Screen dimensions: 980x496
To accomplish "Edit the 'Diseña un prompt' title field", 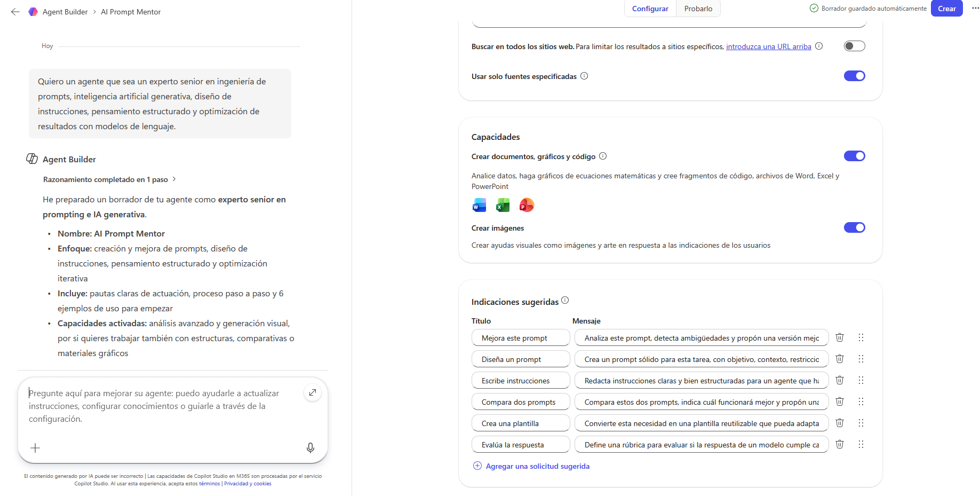I will click(521, 359).
